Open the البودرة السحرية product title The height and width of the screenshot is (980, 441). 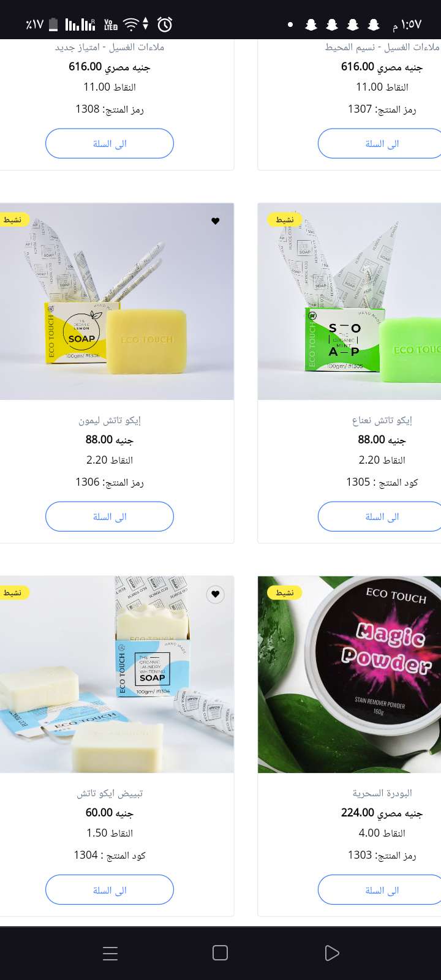(x=382, y=793)
